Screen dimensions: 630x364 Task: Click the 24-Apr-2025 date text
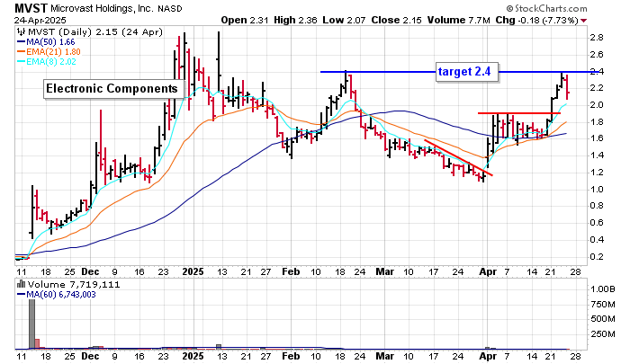click(40, 20)
